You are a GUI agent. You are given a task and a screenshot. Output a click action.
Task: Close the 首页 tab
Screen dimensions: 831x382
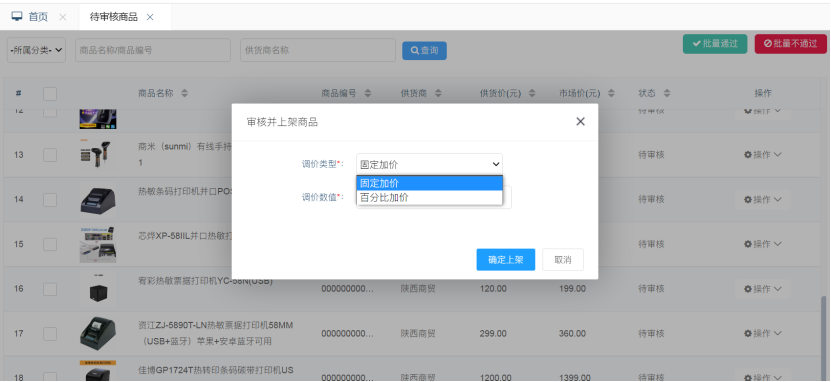[x=63, y=17]
